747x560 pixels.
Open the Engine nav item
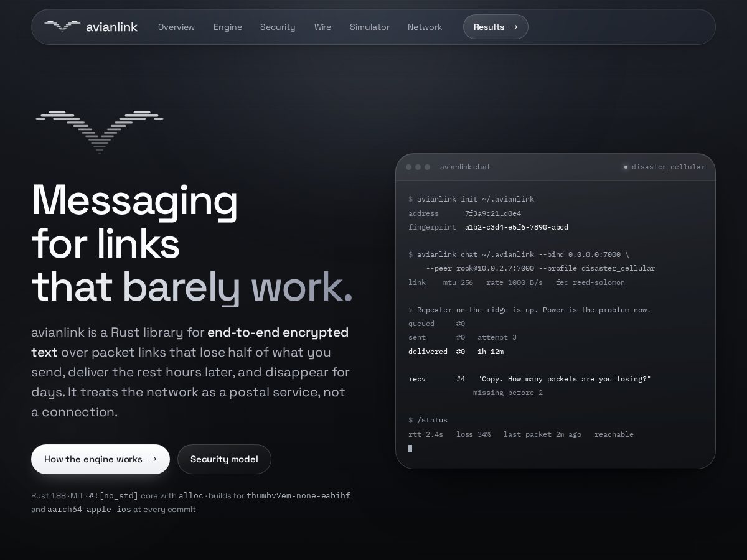227,27
